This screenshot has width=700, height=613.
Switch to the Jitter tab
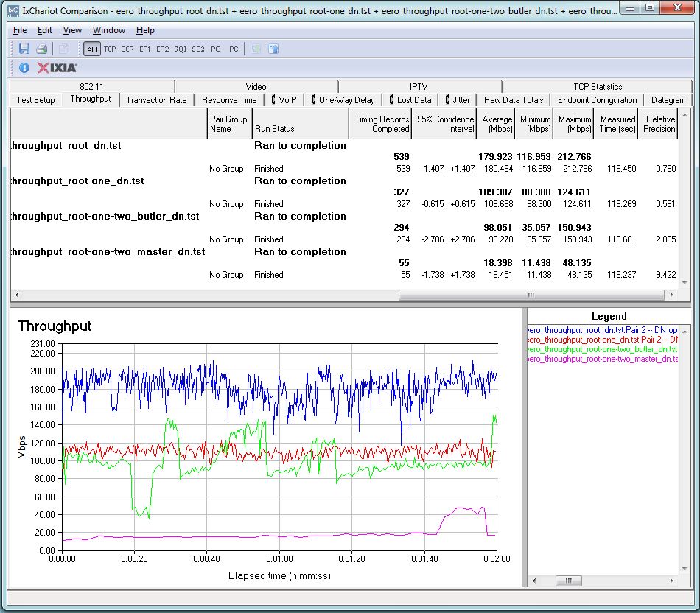pos(458,100)
